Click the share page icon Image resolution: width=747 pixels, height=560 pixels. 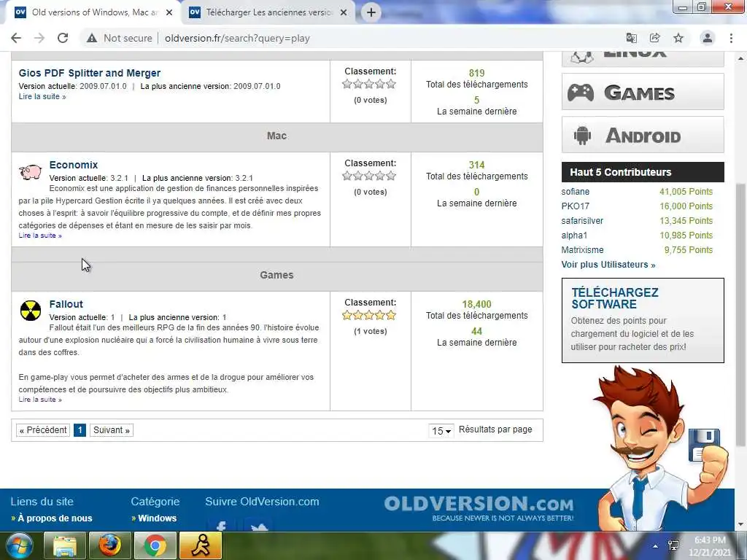[x=654, y=38]
